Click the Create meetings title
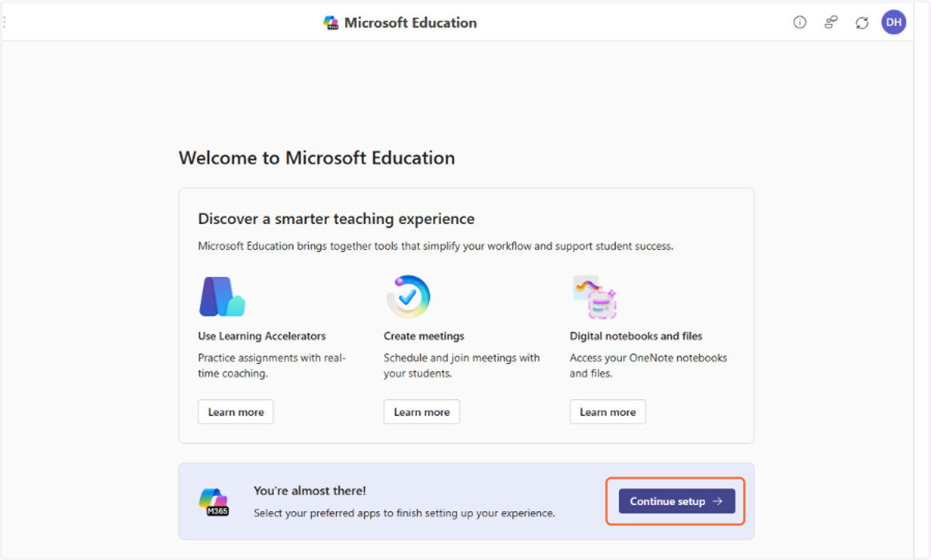The image size is (931, 560). coord(424,336)
